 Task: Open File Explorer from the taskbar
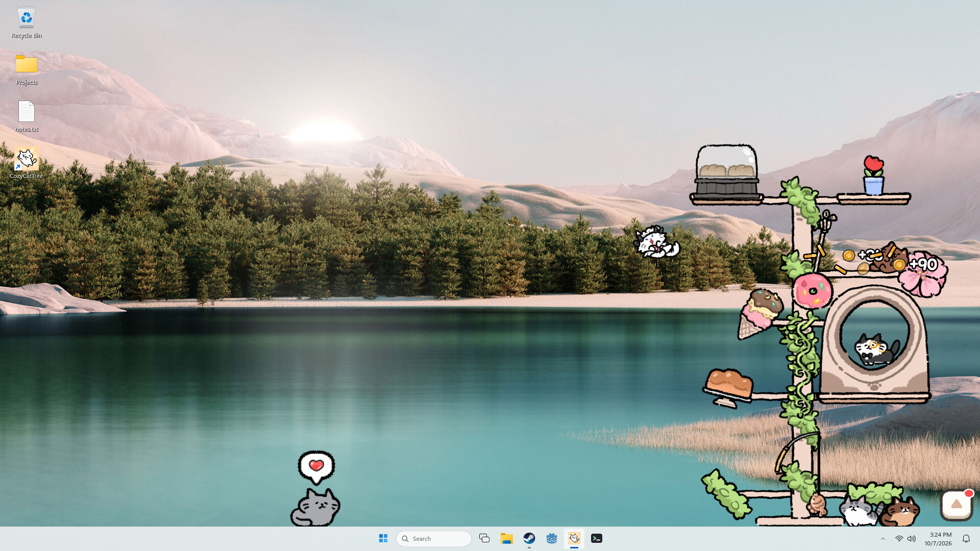(x=507, y=538)
